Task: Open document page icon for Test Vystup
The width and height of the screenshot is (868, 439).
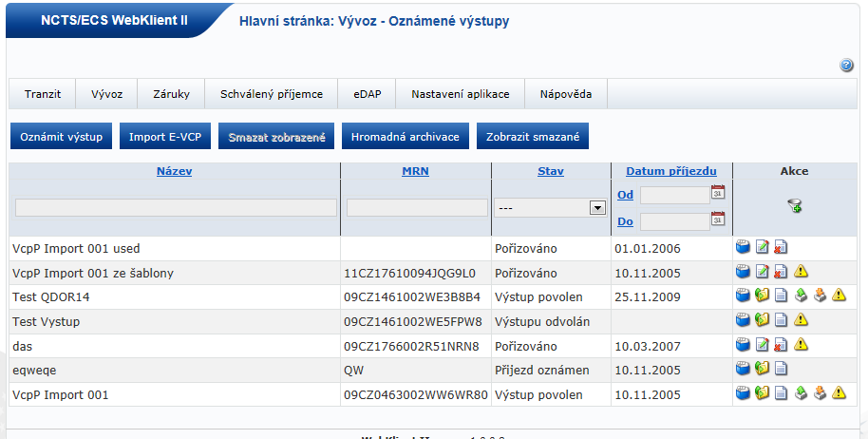Action: (780, 321)
